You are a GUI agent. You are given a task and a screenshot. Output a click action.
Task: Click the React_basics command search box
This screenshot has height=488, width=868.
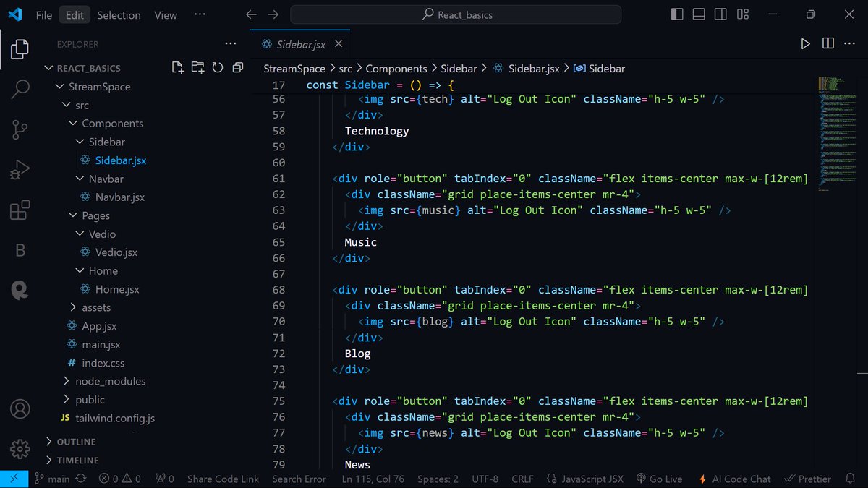[x=456, y=14]
